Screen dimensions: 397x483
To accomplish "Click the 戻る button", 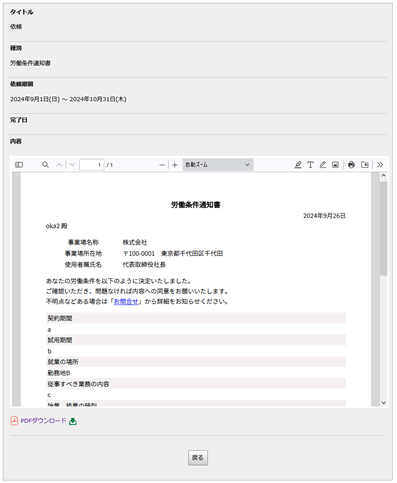I will point(198,458).
